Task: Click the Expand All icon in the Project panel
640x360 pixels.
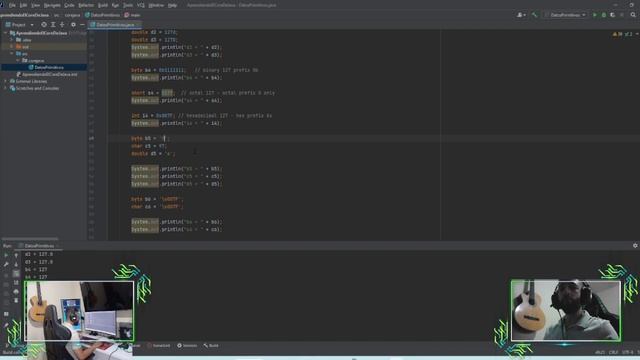Action: [x=53, y=24]
